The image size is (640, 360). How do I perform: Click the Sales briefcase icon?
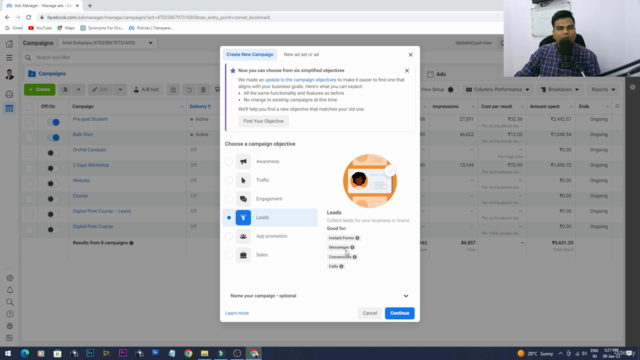pos(243,255)
